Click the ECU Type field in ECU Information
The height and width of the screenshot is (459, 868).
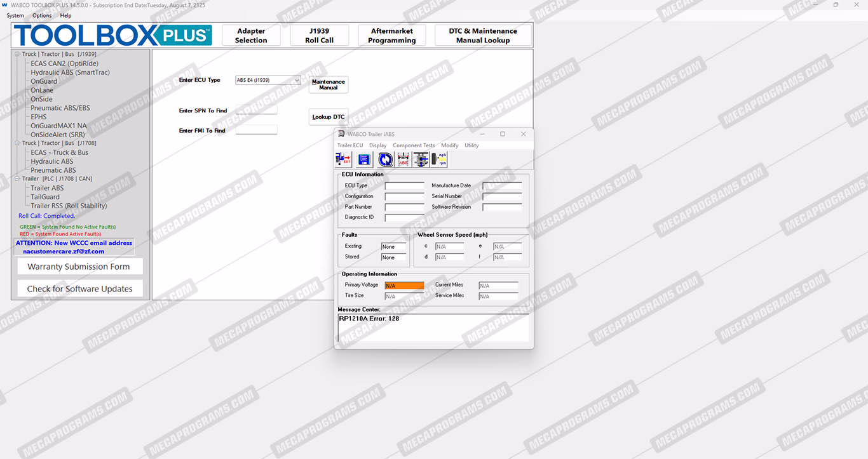[404, 186]
